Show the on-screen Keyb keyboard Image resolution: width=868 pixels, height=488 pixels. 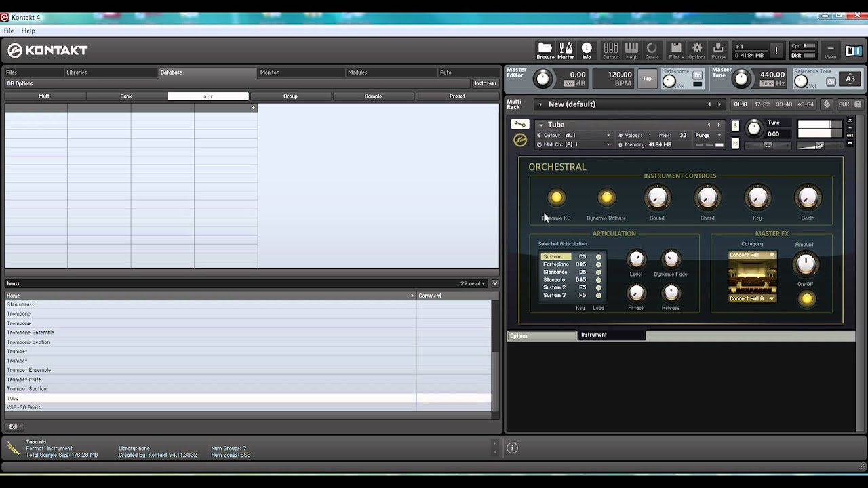(631, 50)
